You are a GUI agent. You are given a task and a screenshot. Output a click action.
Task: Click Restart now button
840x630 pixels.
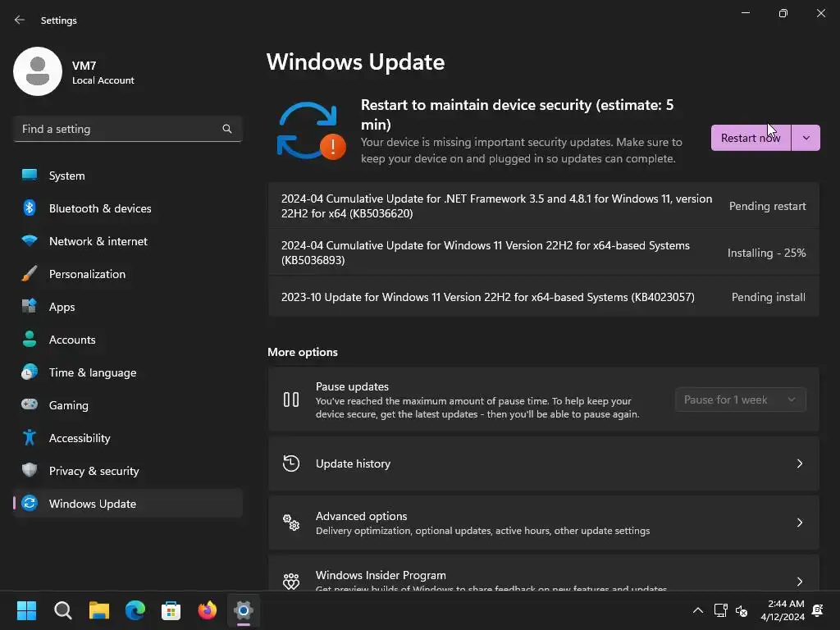tap(751, 138)
